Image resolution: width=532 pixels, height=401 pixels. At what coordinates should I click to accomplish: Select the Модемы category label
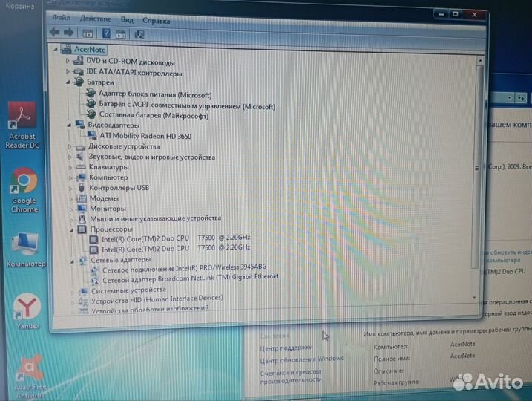[x=104, y=198]
